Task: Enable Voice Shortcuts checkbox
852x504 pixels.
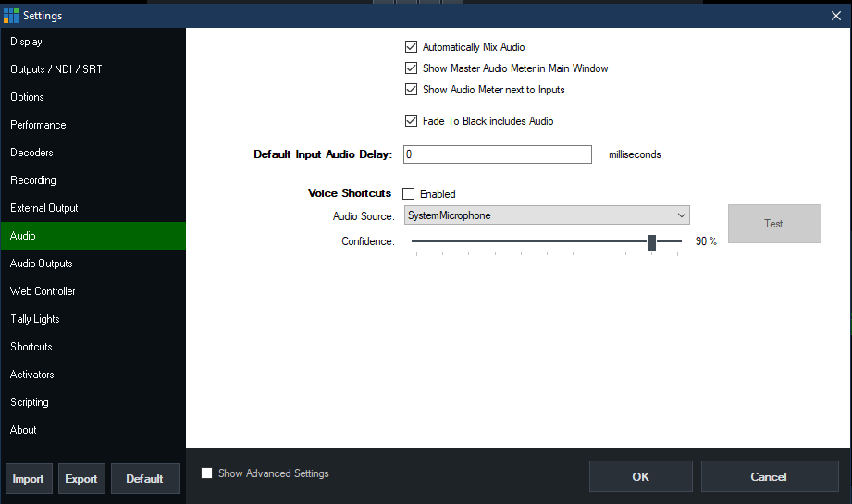Action: [408, 194]
